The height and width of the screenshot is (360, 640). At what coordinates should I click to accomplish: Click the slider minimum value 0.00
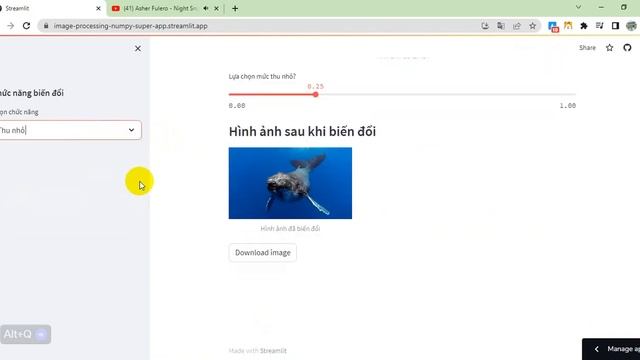point(237,106)
